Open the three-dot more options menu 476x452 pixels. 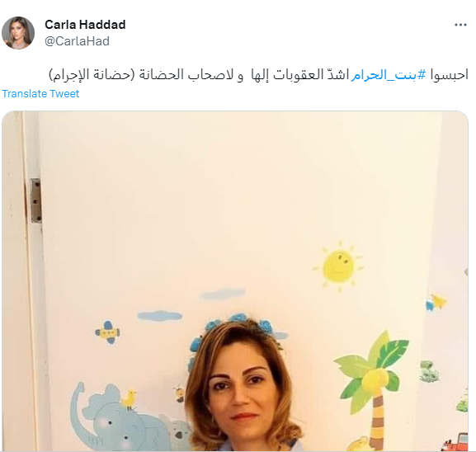click(460, 25)
